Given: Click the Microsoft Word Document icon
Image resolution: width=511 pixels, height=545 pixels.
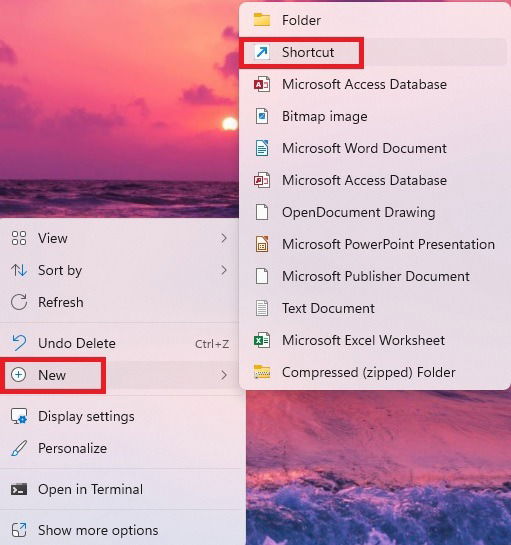Looking at the screenshot, I should pyautogui.click(x=262, y=148).
